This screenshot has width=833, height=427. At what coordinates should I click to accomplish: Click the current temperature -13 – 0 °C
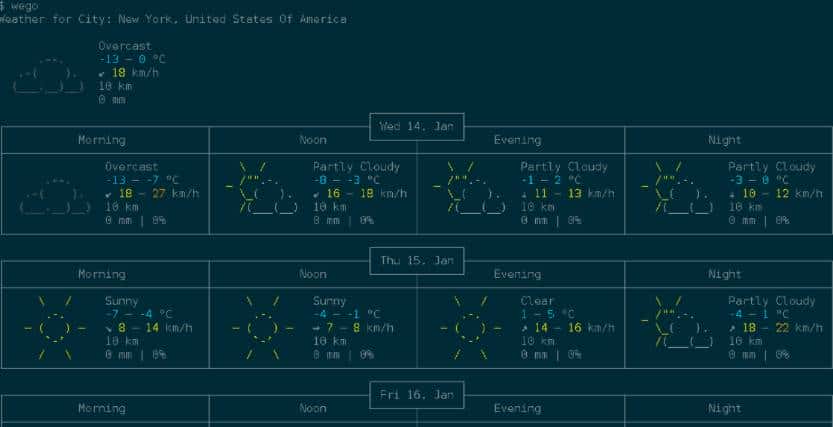tap(132, 59)
